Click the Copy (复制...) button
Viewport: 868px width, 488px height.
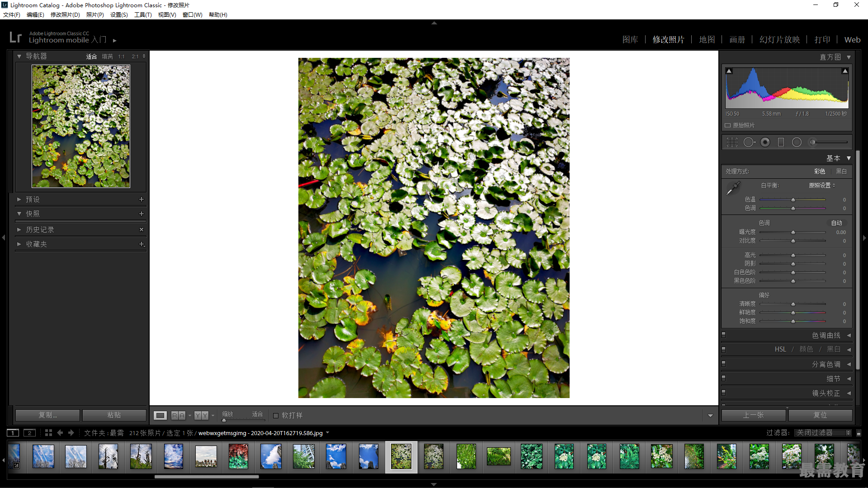tap(47, 415)
